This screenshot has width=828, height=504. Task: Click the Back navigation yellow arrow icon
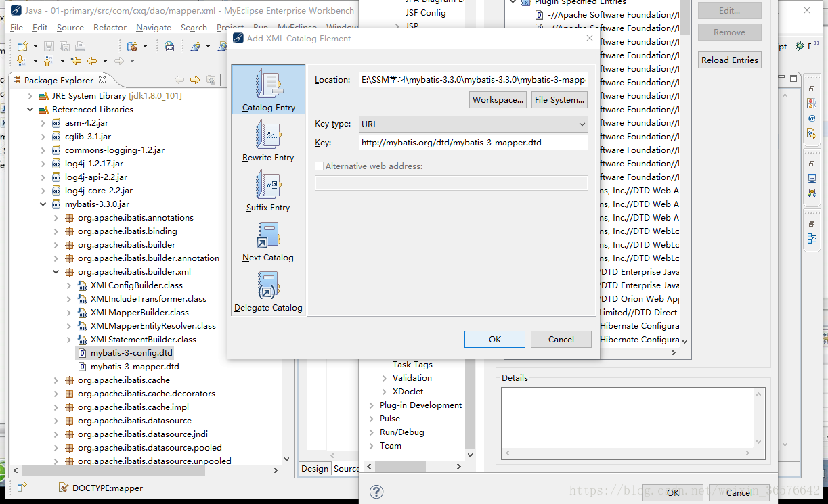92,61
